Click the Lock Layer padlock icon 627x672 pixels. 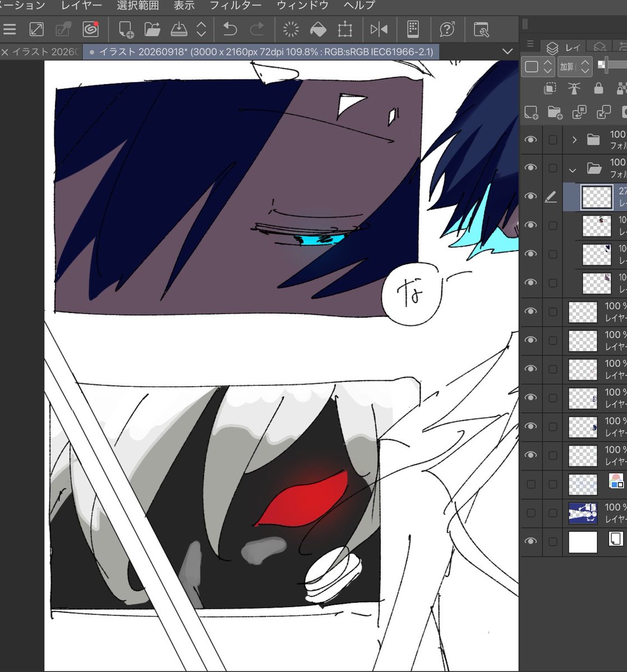598,88
